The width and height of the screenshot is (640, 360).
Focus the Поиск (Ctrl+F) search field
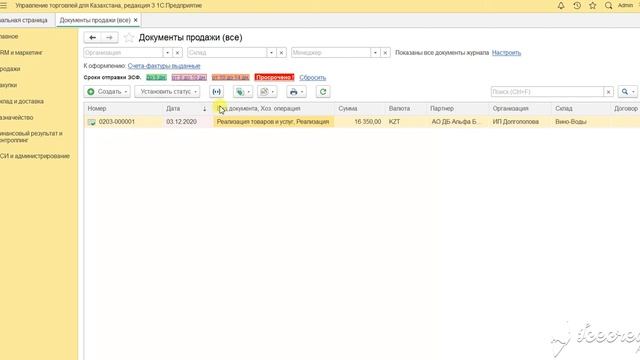tap(547, 92)
